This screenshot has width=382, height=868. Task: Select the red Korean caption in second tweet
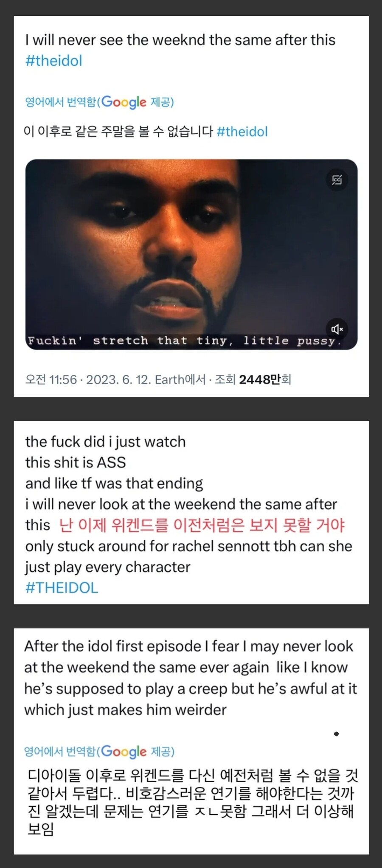click(x=202, y=525)
